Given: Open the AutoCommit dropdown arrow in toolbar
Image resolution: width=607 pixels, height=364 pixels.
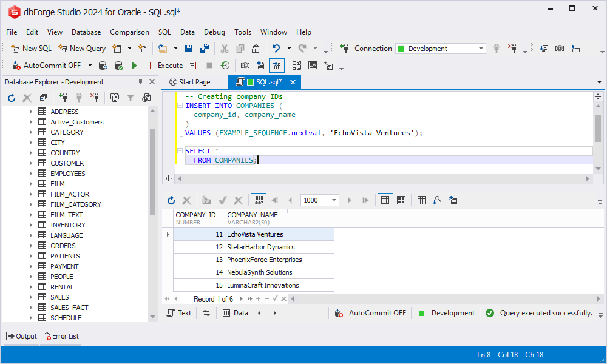Looking at the screenshot, I should click(x=90, y=66).
